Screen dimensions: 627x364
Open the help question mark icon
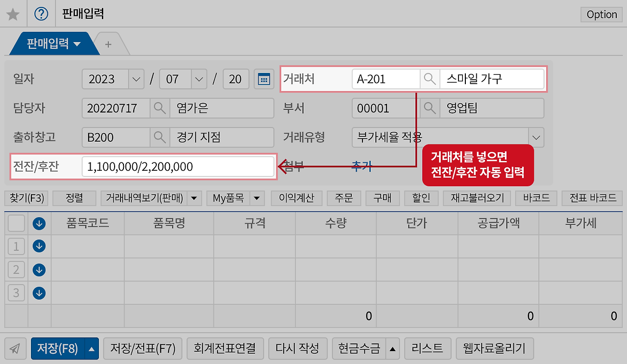(41, 14)
